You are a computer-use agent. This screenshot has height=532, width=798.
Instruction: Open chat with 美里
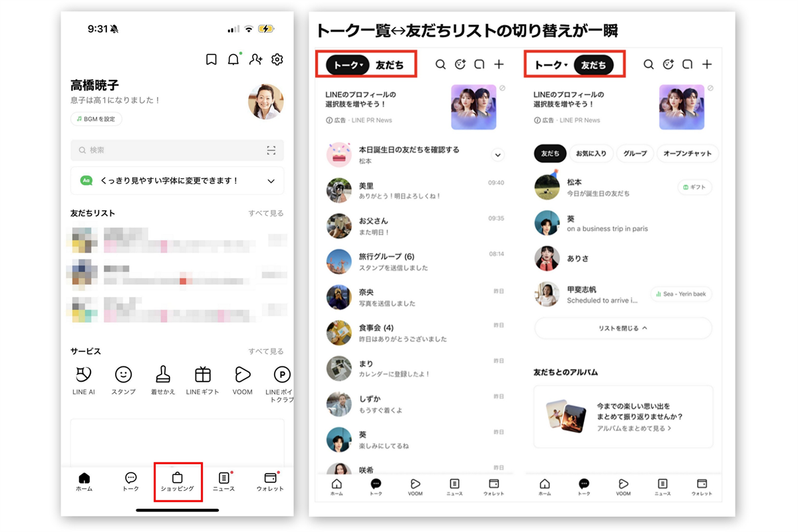coord(415,190)
